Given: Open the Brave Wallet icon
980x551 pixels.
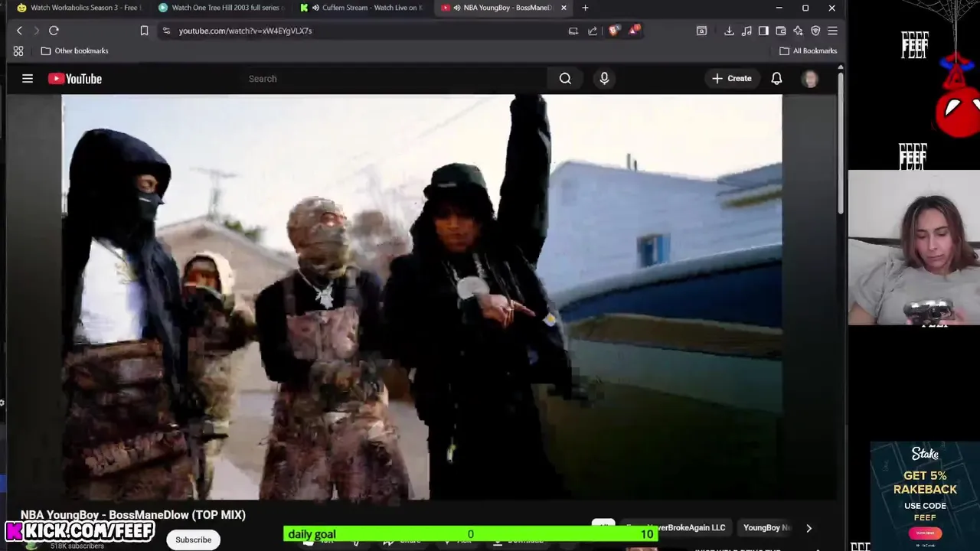Looking at the screenshot, I should click(x=781, y=31).
